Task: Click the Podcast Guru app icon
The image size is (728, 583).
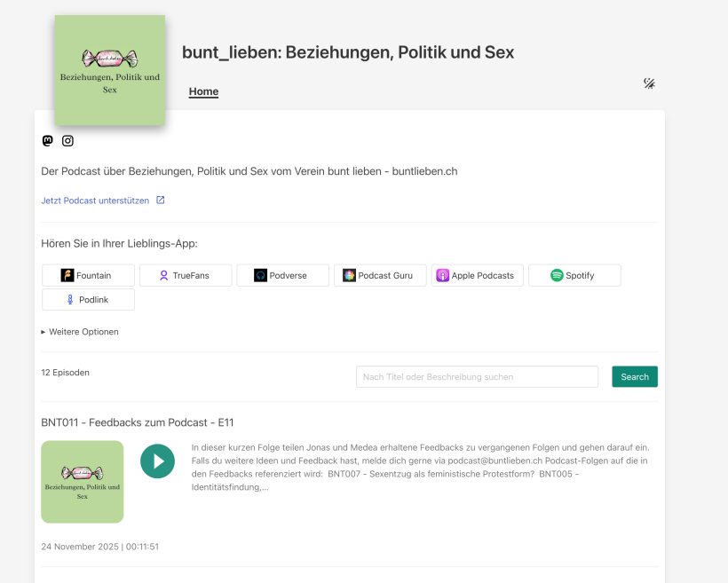Action: [350, 275]
